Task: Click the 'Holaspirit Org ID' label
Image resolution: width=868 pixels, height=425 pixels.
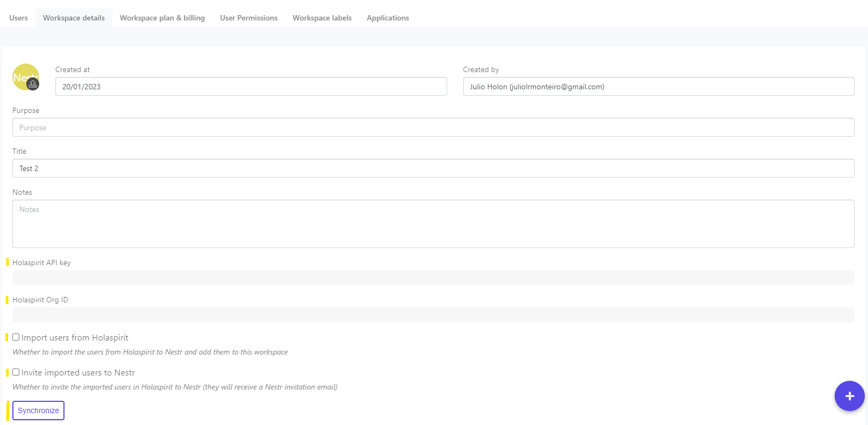Action: [40, 300]
